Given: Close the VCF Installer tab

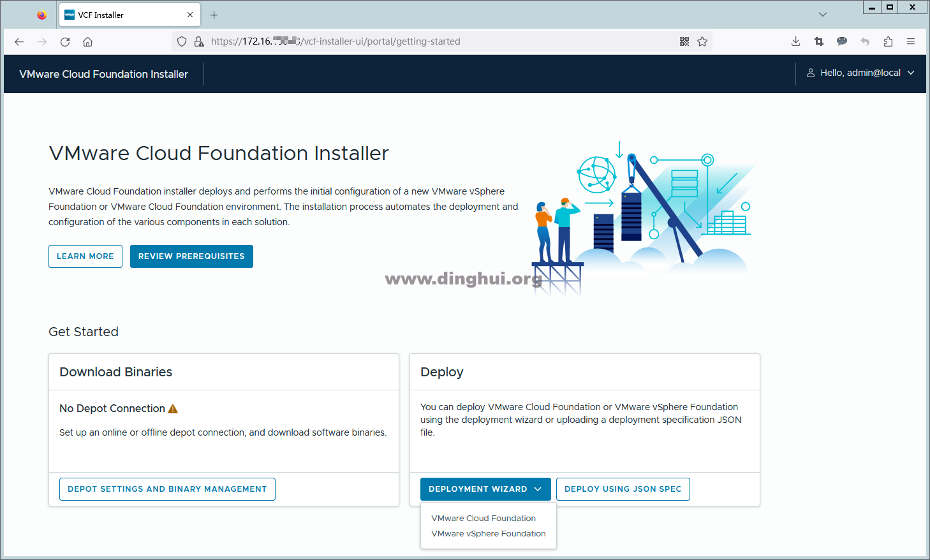Looking at the screenshot, I should pyautogui.click(x=190, y=15).
